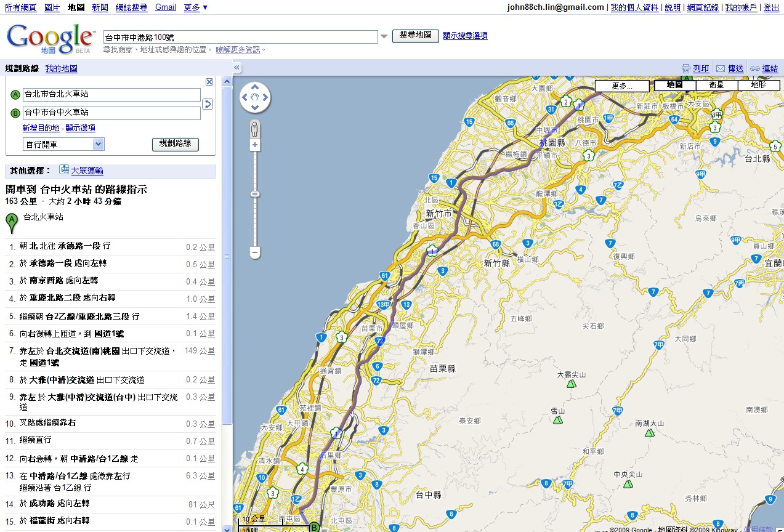Click the 大霸尖山 mountain marker

(572, 384)
